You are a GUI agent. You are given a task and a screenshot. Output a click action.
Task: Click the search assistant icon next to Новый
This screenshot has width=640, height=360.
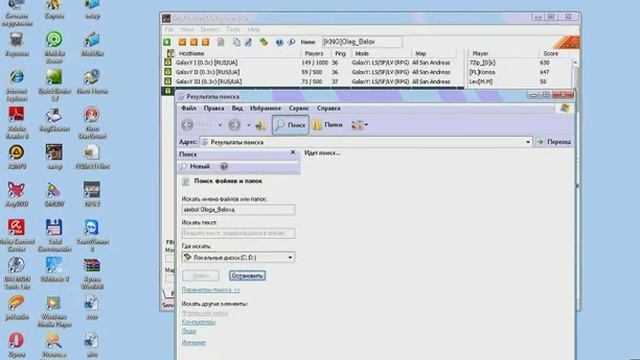click(x=224, y=167)
